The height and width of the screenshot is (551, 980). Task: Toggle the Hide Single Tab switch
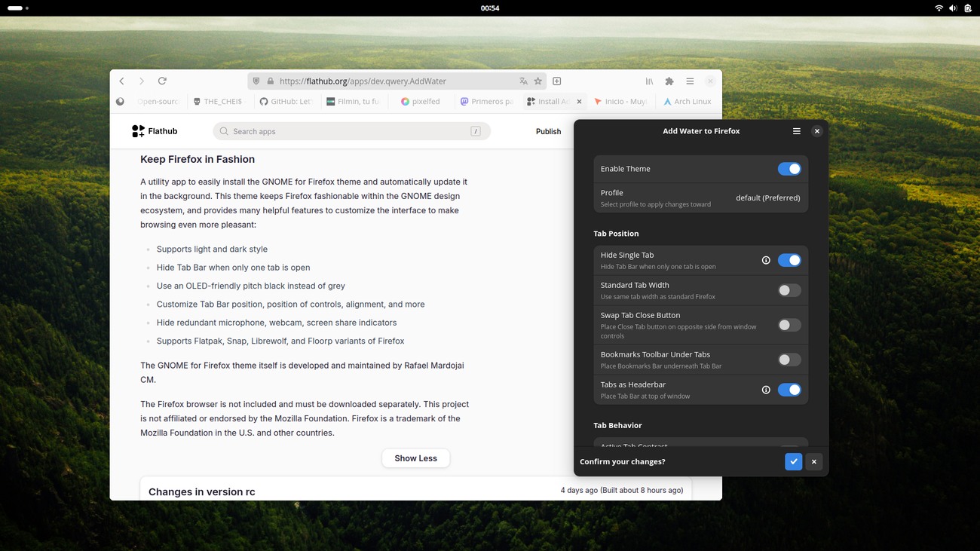789,260
